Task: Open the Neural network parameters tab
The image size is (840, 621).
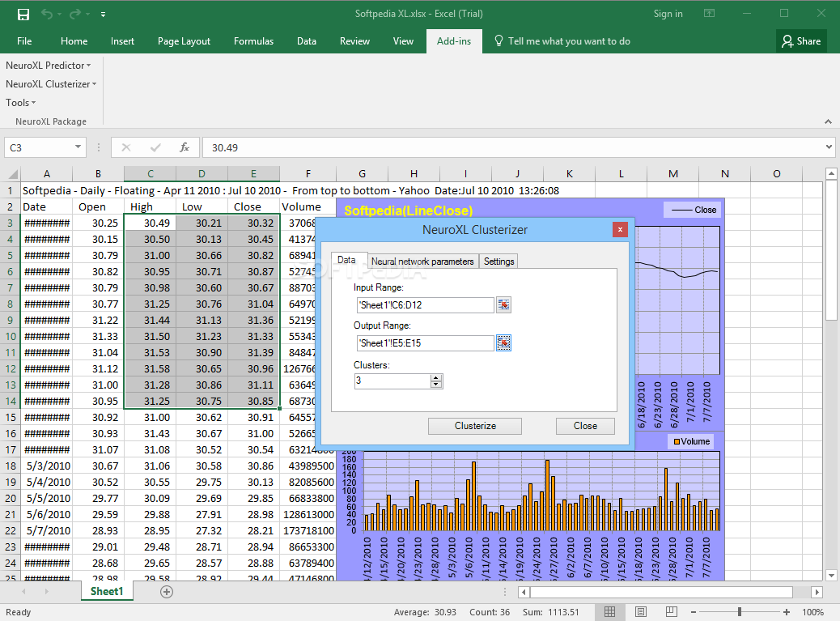Action: click(x=422, y=262)
